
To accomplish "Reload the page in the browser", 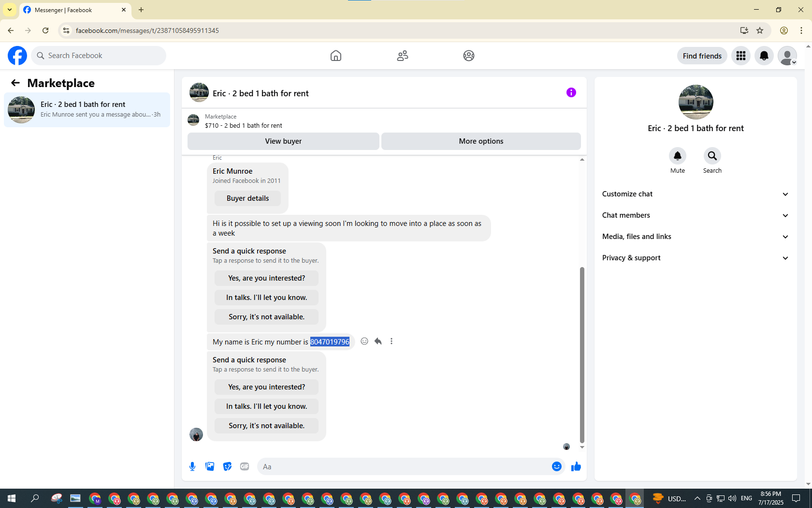I will coord(45,30).
